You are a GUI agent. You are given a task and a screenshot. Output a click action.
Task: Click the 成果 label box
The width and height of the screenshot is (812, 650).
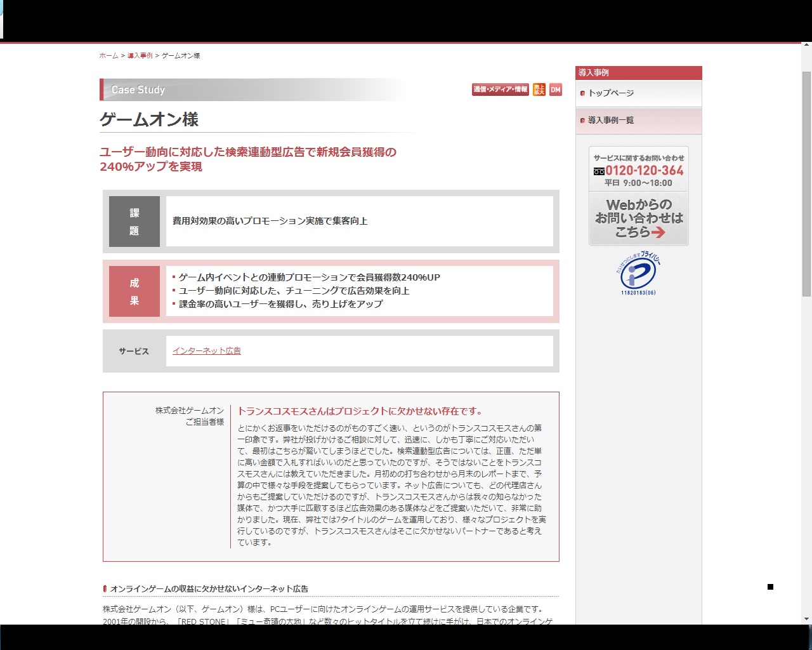tap(134, 291)
